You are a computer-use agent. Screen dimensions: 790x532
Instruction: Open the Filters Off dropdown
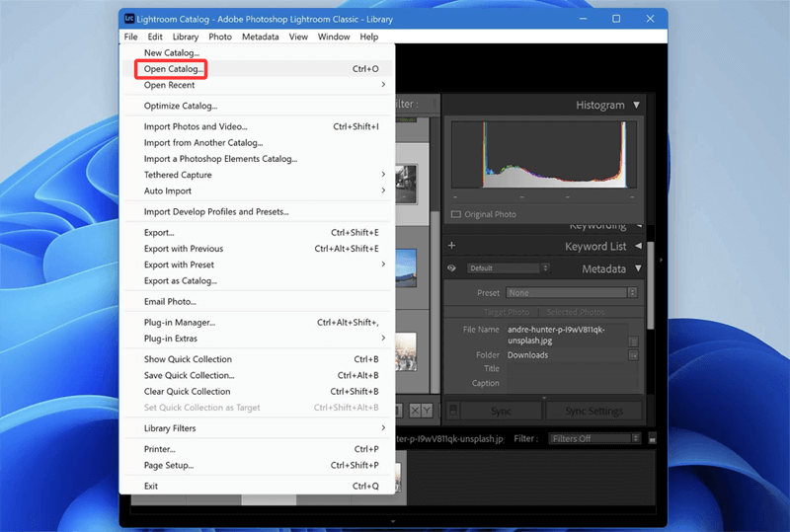pos(594,438)
